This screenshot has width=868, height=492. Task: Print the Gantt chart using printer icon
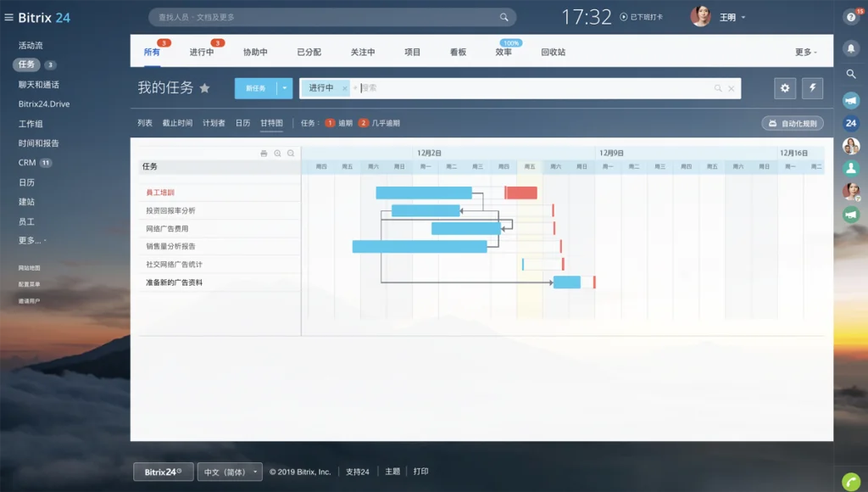(264, 154)
